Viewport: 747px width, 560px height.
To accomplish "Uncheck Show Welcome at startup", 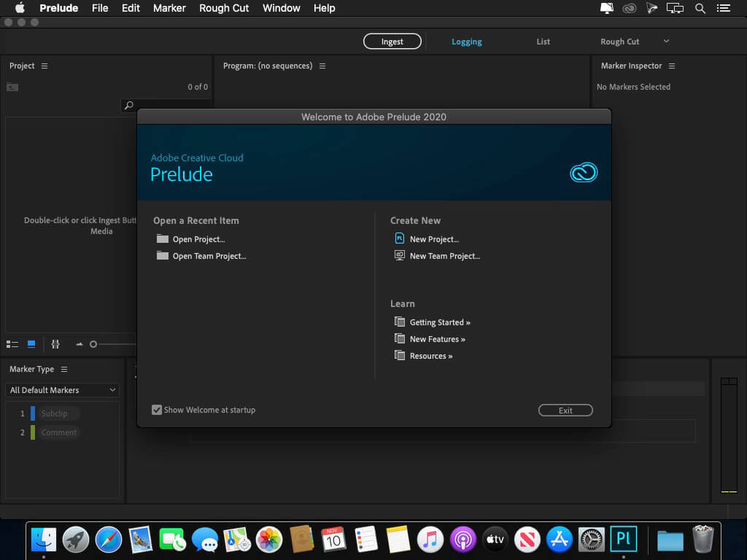I will pos(157,410).
